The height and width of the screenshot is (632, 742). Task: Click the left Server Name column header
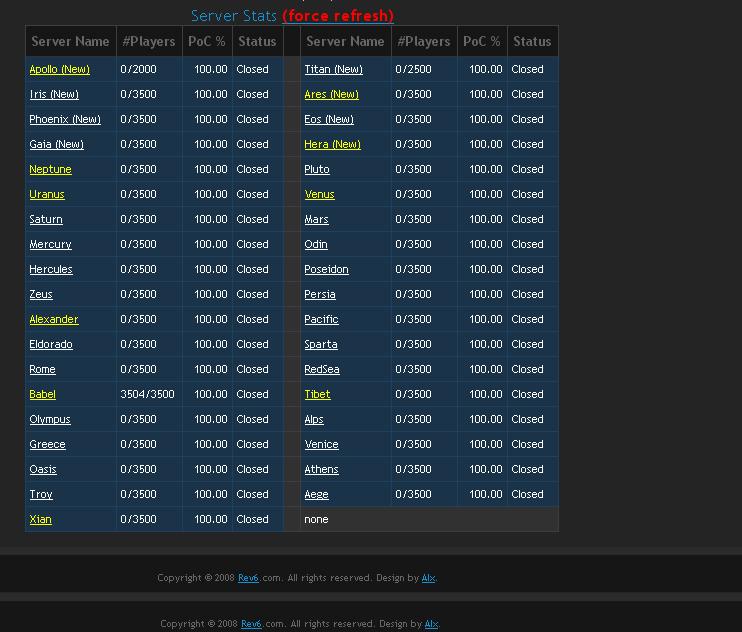pyautogui.click(x=70, y=41)
